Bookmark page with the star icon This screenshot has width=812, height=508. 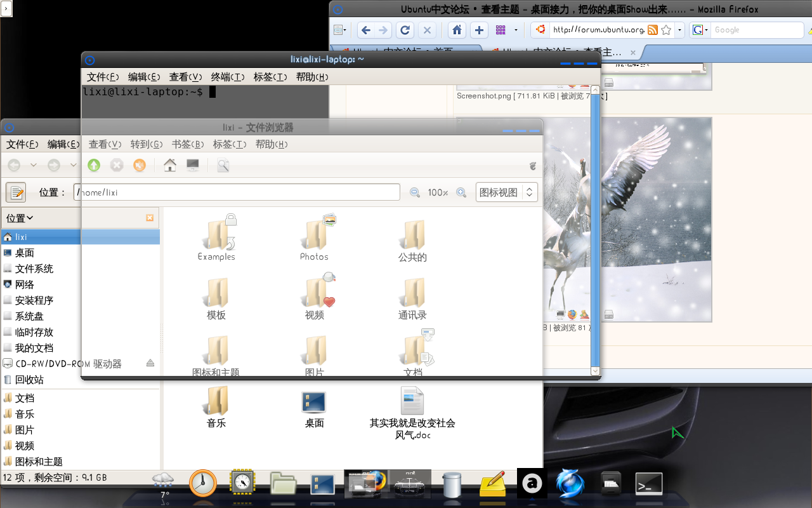[x=666, y=30]
